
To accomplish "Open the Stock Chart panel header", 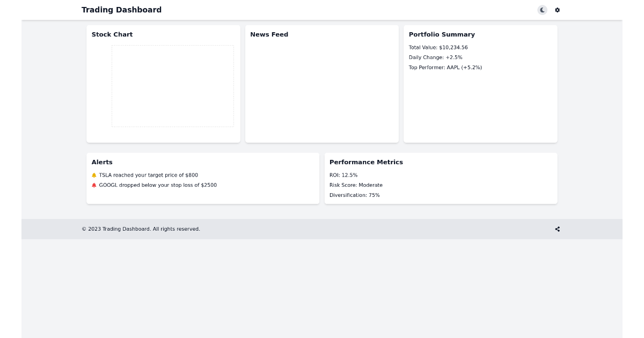I will (x=112, y=34).
